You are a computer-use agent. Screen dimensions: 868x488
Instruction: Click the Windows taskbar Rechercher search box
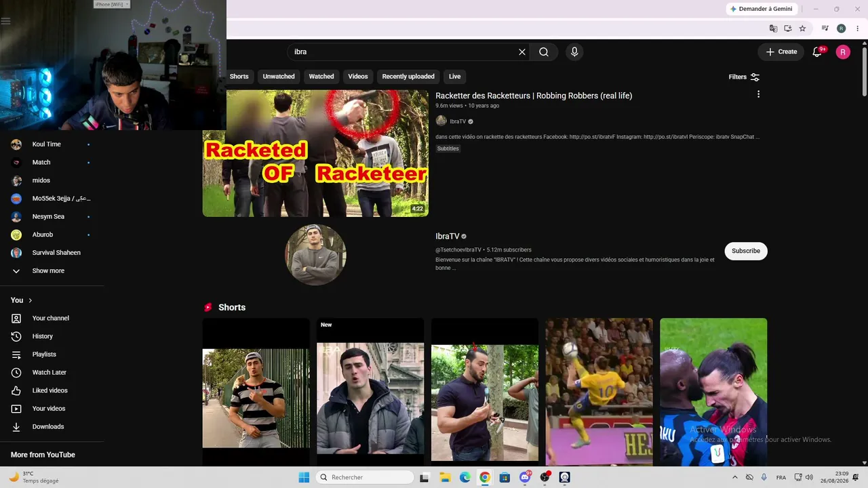tap(364, 477)
